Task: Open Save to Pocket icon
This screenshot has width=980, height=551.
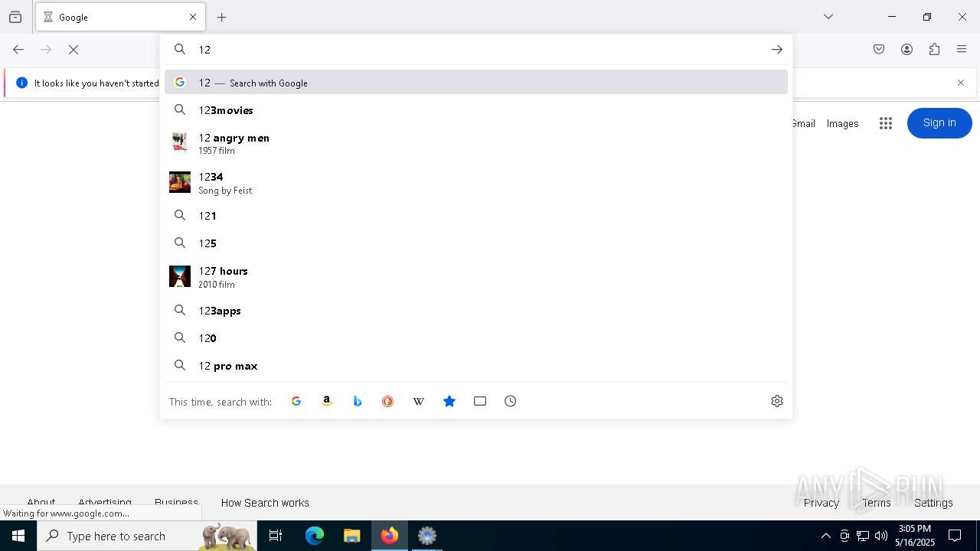Action: pyautogui.click(x=879, y=50)
